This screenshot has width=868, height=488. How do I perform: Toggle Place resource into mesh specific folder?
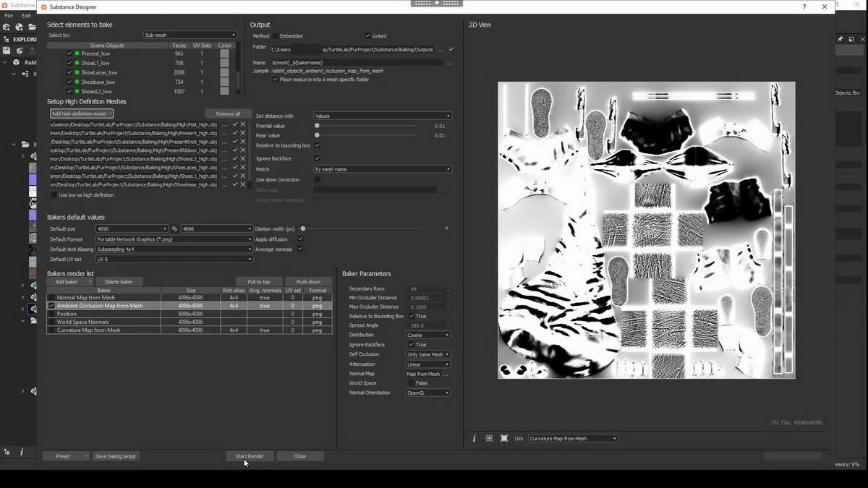coord(275,80)
